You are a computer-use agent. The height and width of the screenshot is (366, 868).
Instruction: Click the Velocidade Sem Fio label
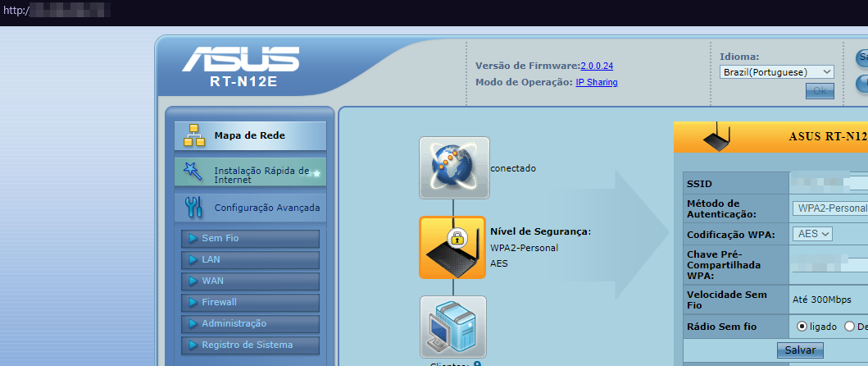[x=727, y=300]
